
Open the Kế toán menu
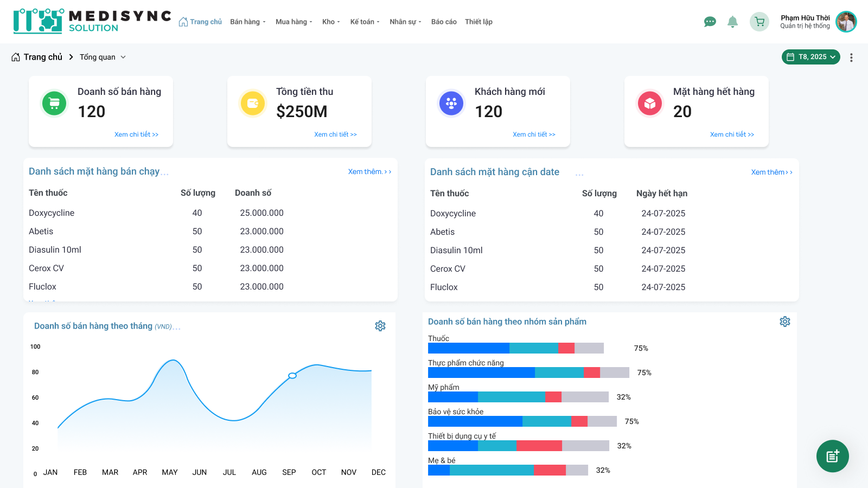[x=365, y=22]
